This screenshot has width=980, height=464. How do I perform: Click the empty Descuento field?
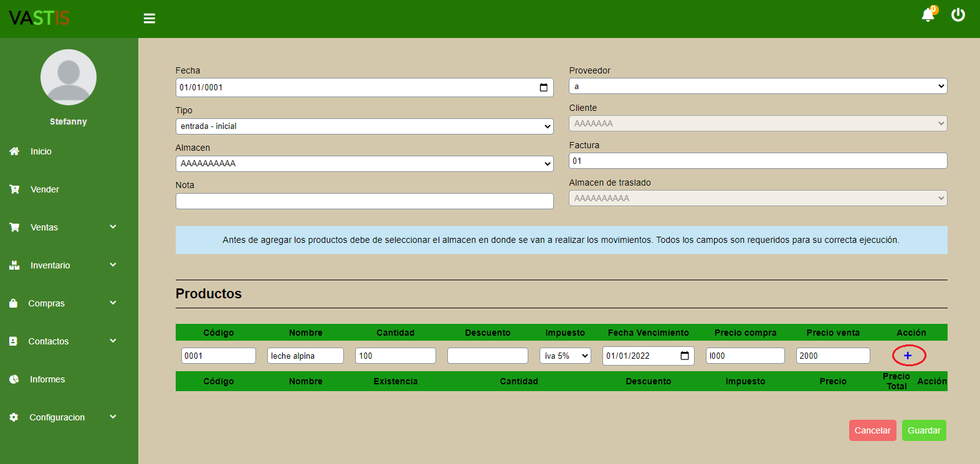[x=488, y=356]
